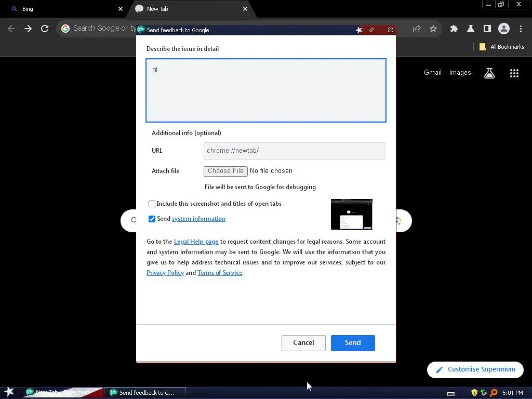Select Send feedback to G... taskbar item
The image size is (532, 399).
pyautogui.click(x=145, y=393)
